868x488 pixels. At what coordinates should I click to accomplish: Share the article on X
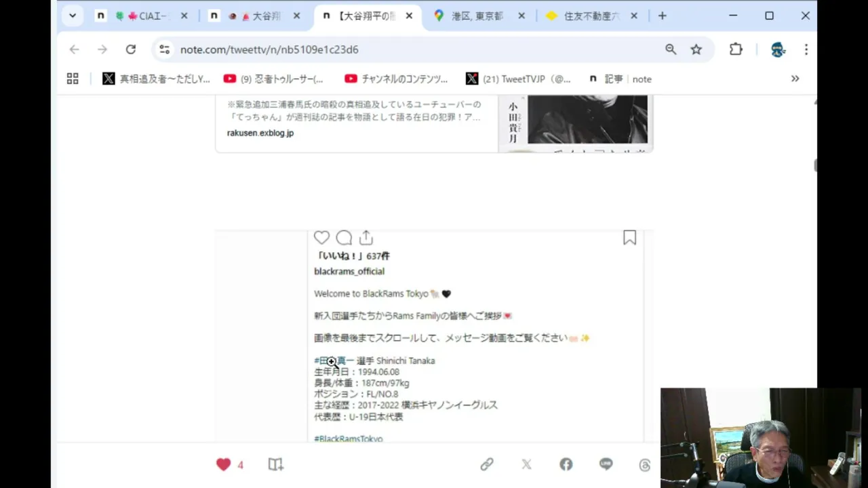pos(526,464)
